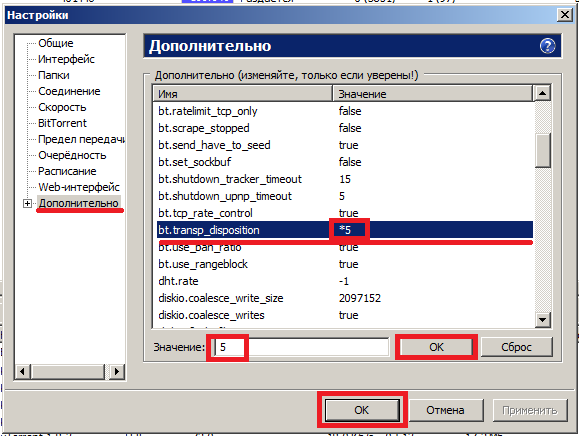The image size is (579, 436).
Task: Click the Применить button
Action: [x=530, y=410]
